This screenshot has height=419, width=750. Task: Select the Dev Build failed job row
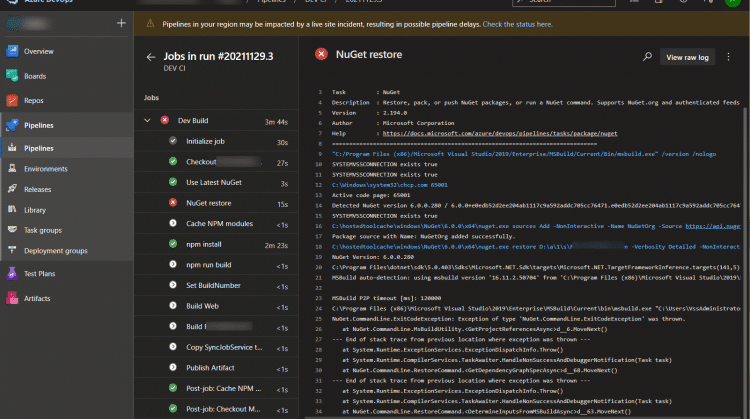coord(216,121)
